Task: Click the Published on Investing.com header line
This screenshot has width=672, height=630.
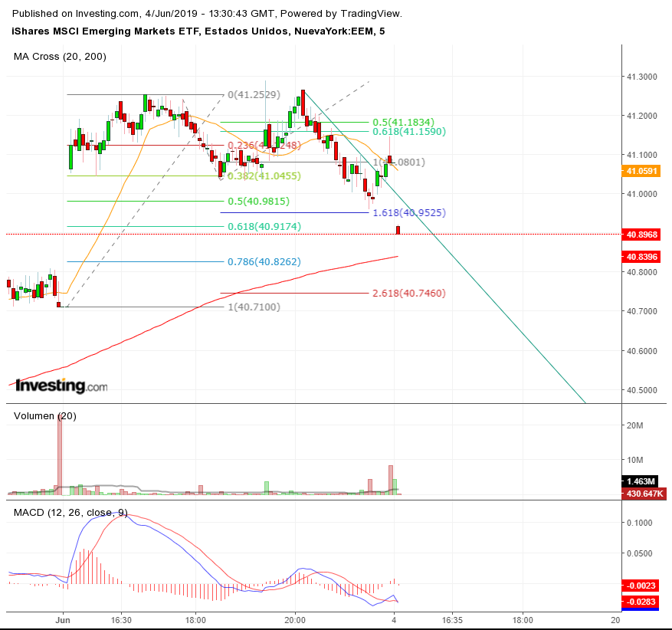Action: (x=207, y=13)
